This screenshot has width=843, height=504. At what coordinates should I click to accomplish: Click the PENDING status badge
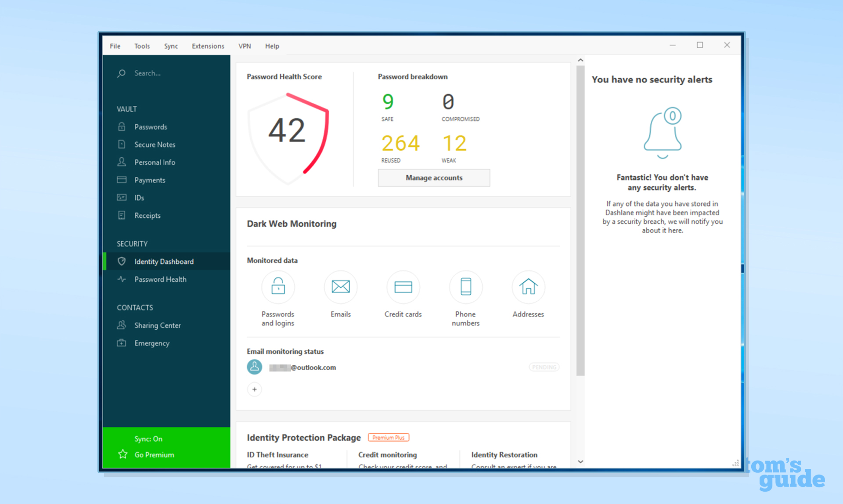[544, 367]
